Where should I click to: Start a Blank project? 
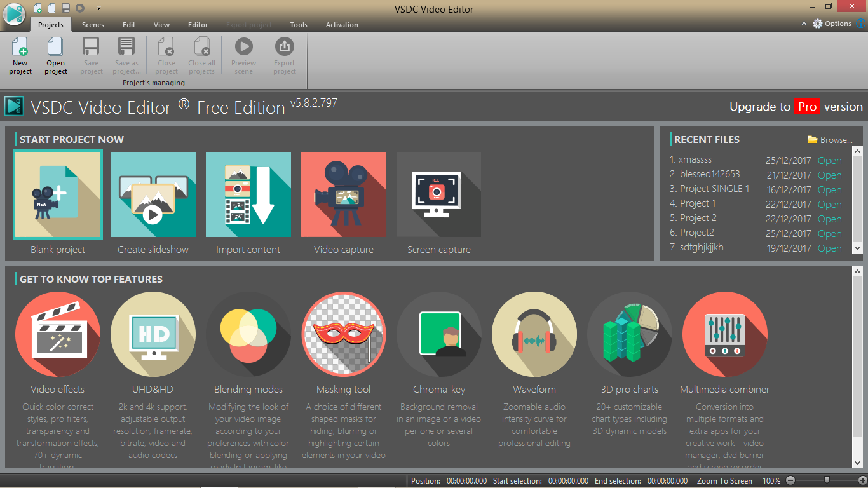click(x=57, y=194)
